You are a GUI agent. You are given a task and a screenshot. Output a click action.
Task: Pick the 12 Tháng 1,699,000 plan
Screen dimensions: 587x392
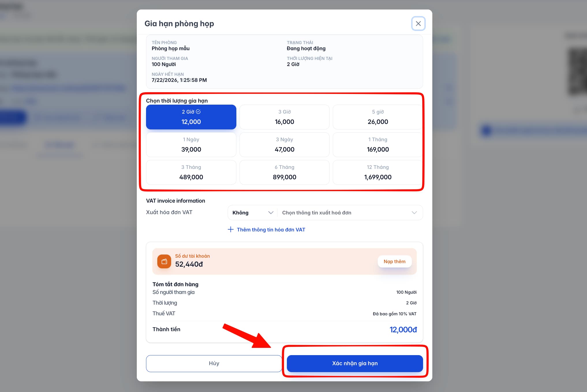[378, 172]
